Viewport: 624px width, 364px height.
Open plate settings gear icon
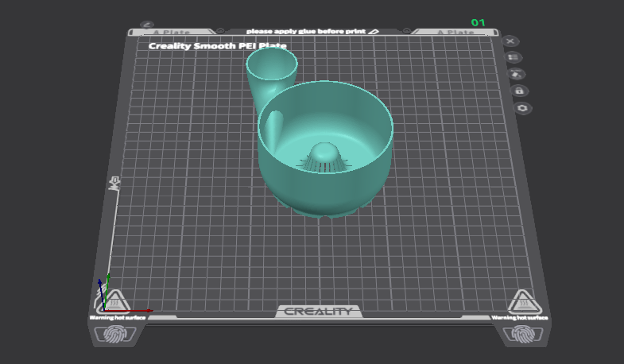522,108
